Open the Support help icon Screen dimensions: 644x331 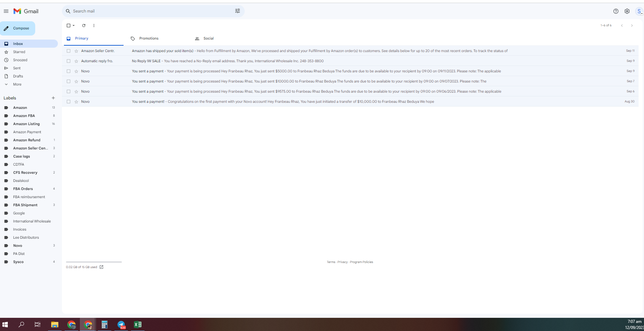click(616, 11)
